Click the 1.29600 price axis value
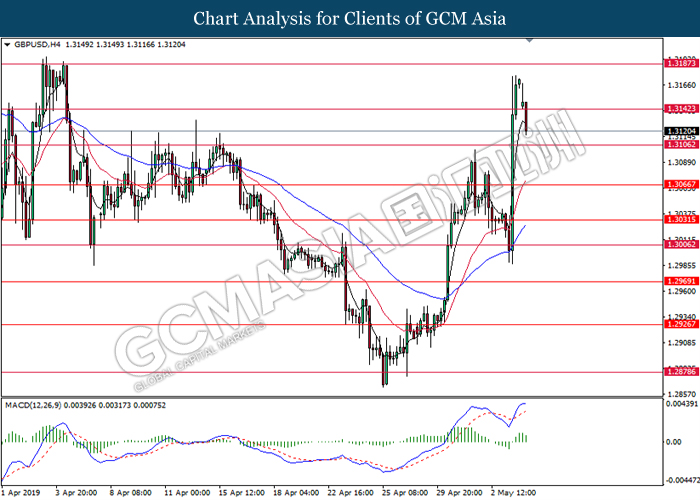Viewport: 700px width, 500px height. [682, 292]
